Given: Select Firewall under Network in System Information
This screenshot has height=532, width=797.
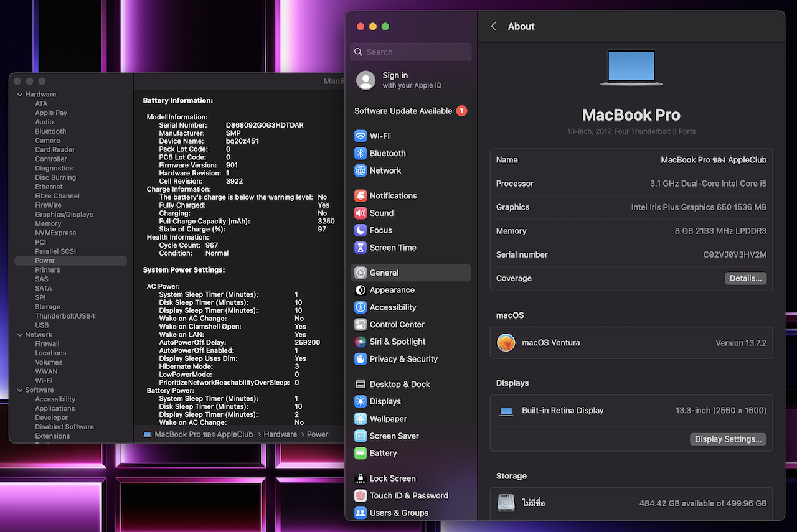Looking at the screenshot, I should click(47, 343).
